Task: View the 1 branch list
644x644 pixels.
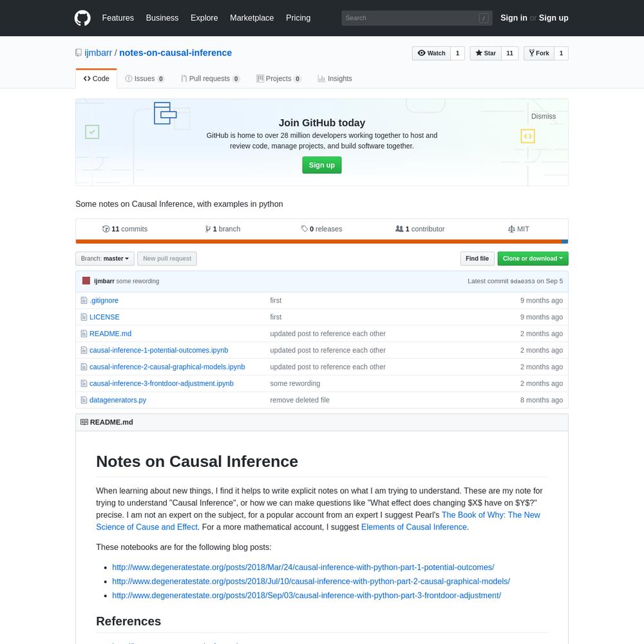Action: click(223, 229)
